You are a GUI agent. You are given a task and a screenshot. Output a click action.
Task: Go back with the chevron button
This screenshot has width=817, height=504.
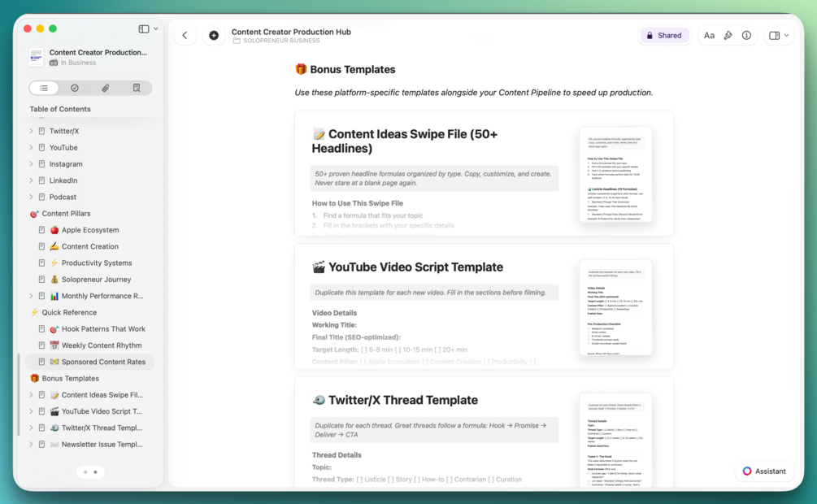tap(185, 36)
